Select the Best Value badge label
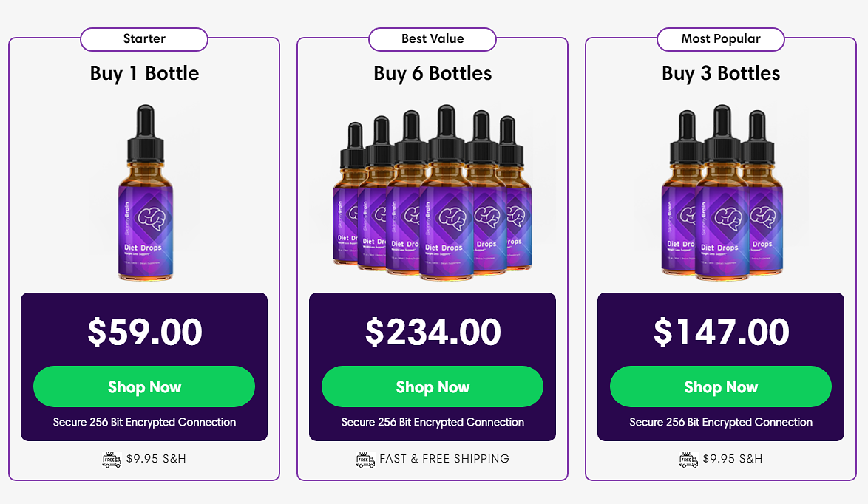 [x=433, y=38]
